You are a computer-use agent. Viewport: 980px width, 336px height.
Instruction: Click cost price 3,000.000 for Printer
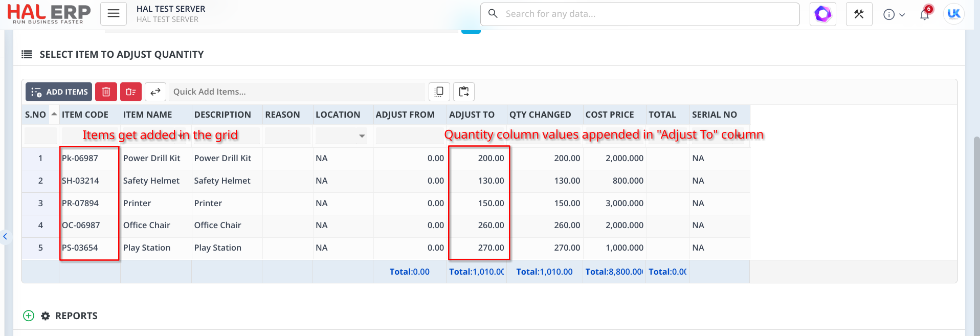[x=625, y=203]
